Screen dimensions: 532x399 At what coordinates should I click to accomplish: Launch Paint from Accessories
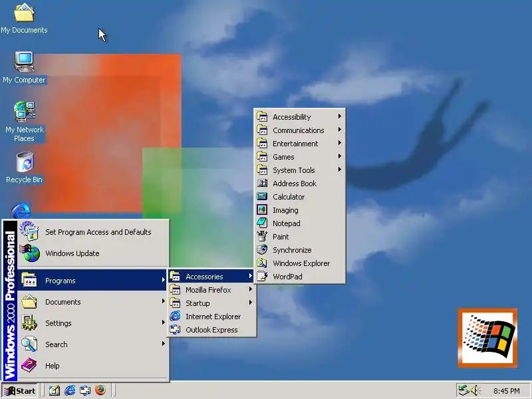pyautogui.click(x=300, y=237)
